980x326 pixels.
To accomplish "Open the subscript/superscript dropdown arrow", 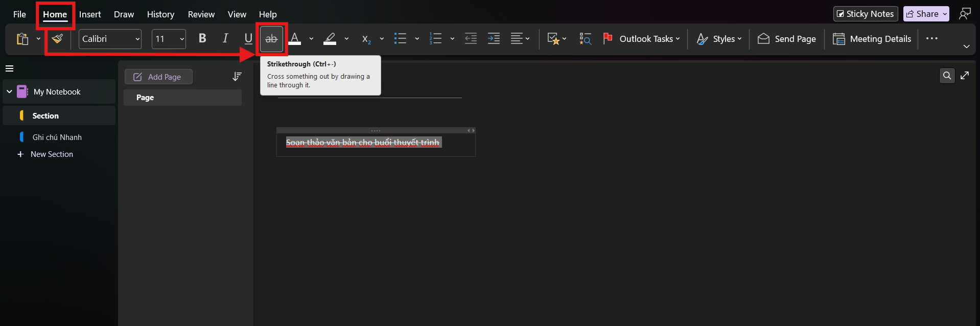I will pos(382,39).
